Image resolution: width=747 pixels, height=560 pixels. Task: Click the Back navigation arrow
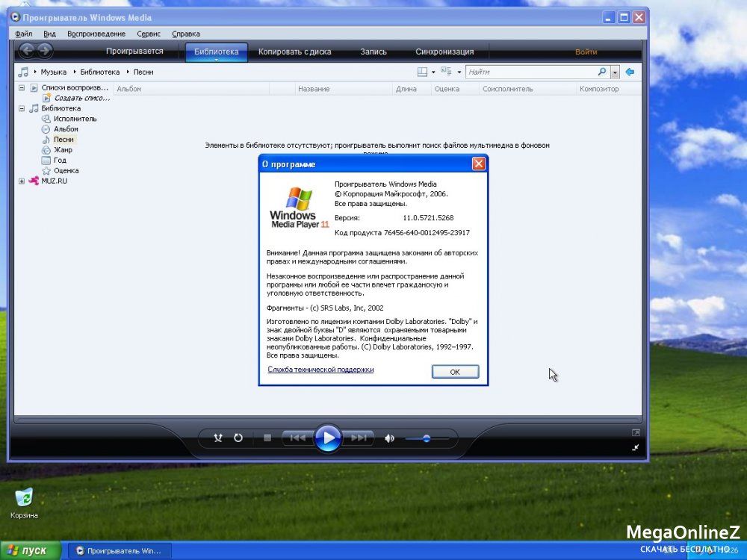27,50
